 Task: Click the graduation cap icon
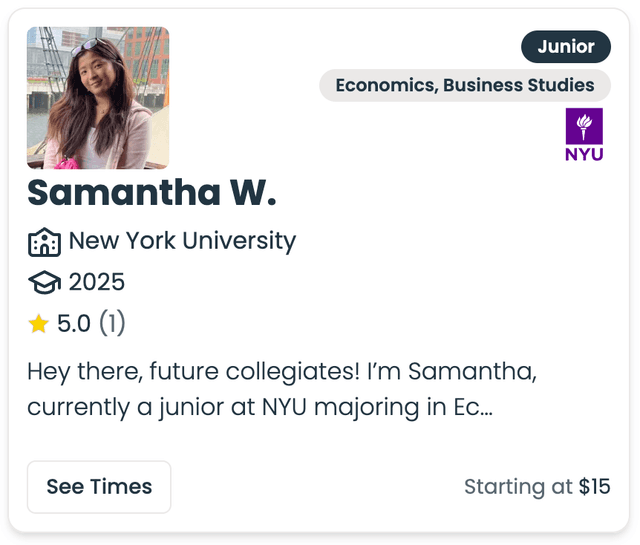(x=44, y=282)
